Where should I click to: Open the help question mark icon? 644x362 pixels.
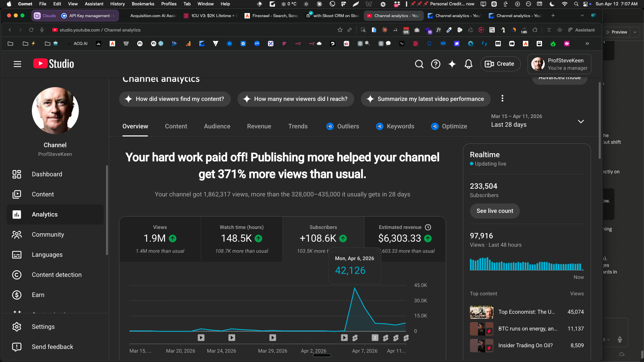(435, 64)
